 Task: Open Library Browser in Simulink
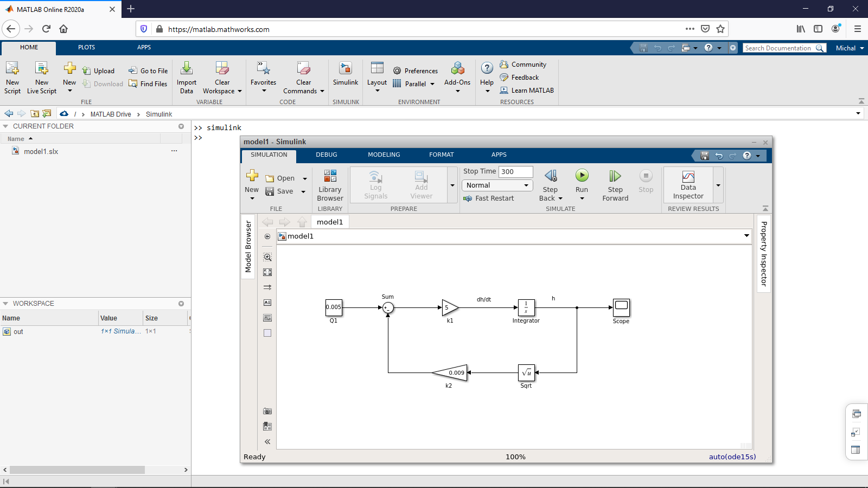pos(330,185)
